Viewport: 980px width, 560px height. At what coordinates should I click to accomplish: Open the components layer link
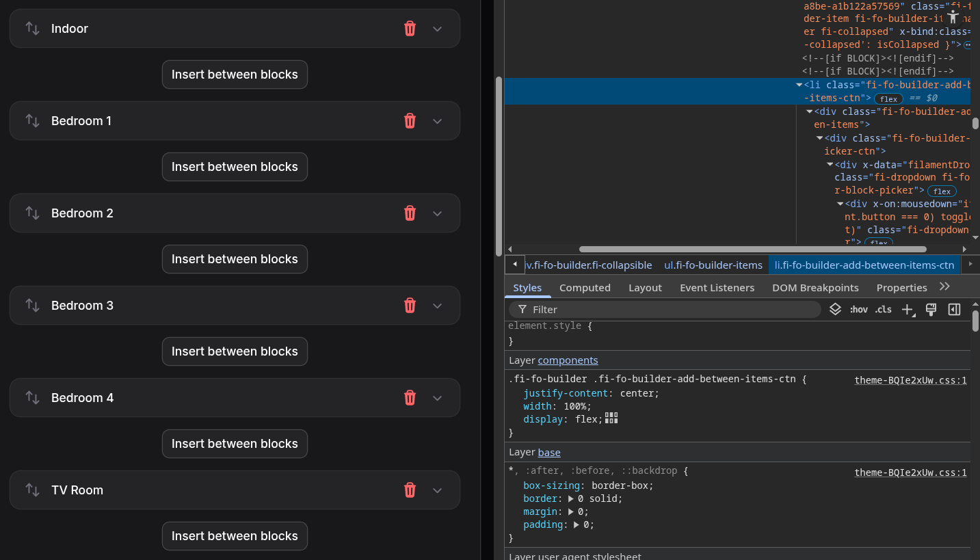568,360
